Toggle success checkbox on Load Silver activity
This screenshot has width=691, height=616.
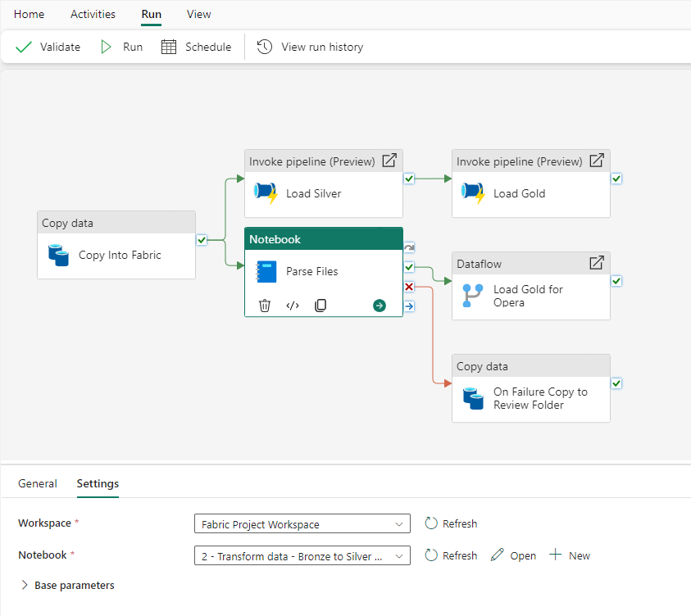409,178
